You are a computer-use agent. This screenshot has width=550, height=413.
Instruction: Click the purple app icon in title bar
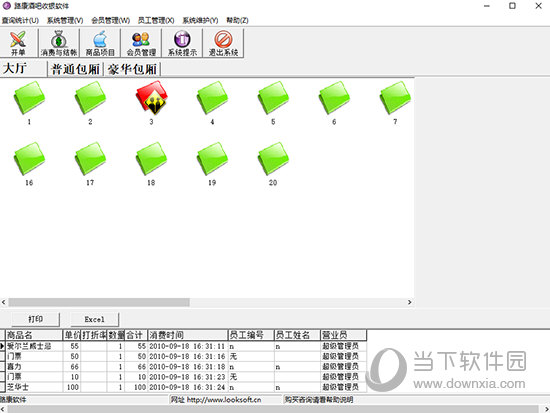6,6
